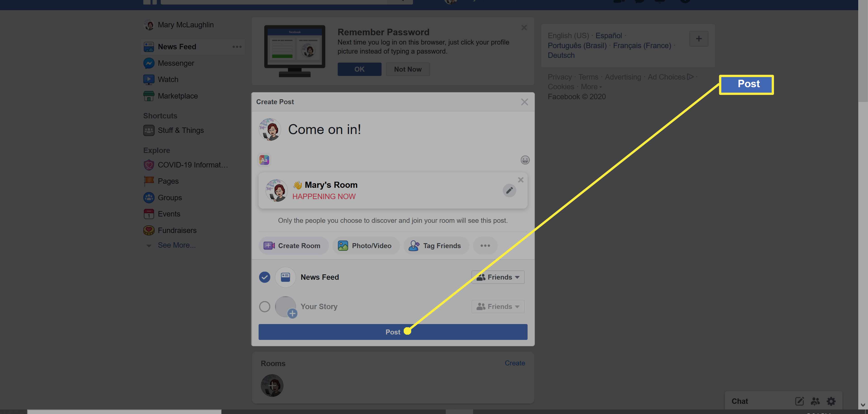Add a language with plus button
Screen dimensions: 868x414
click(x=698, y=39)
